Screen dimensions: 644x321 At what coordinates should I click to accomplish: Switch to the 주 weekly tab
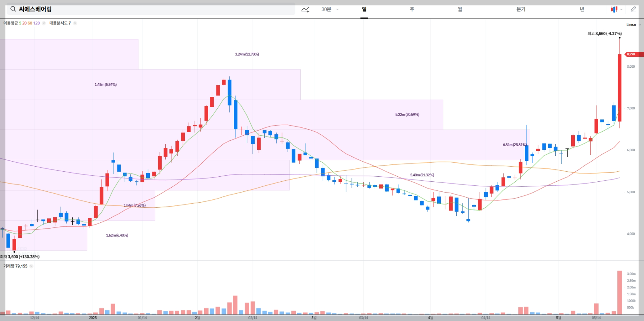click(x=412, y=9)
